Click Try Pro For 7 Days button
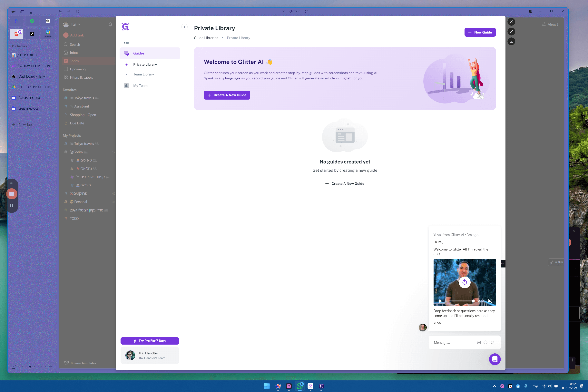The width and height of the screenshot is (588, 392). click(150, 341)
